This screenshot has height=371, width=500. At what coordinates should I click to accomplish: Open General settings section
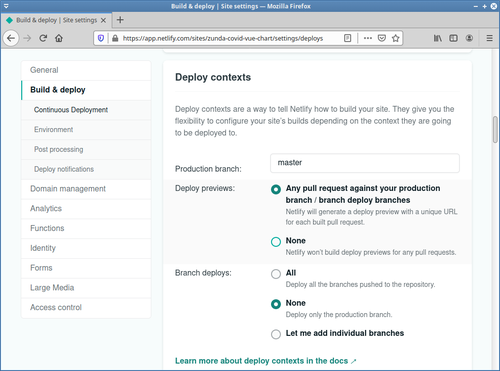(86, 70)
